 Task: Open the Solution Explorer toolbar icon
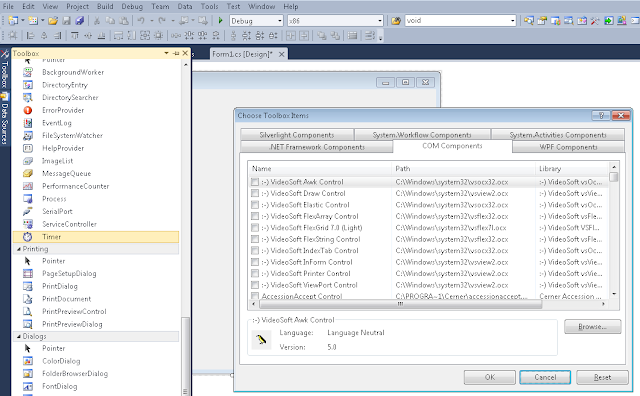tap(529, 20)
